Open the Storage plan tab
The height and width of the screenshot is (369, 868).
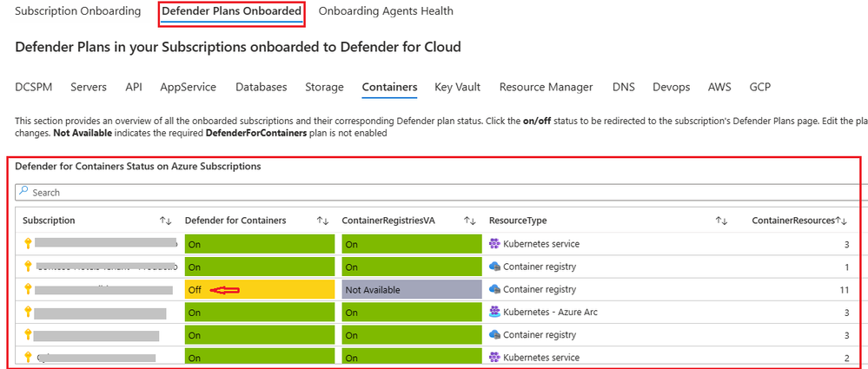tap(324, 87)
